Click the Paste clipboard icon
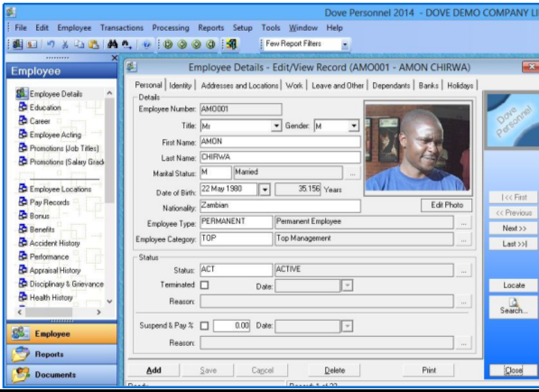The image size is (539, 392). [94, 44]
